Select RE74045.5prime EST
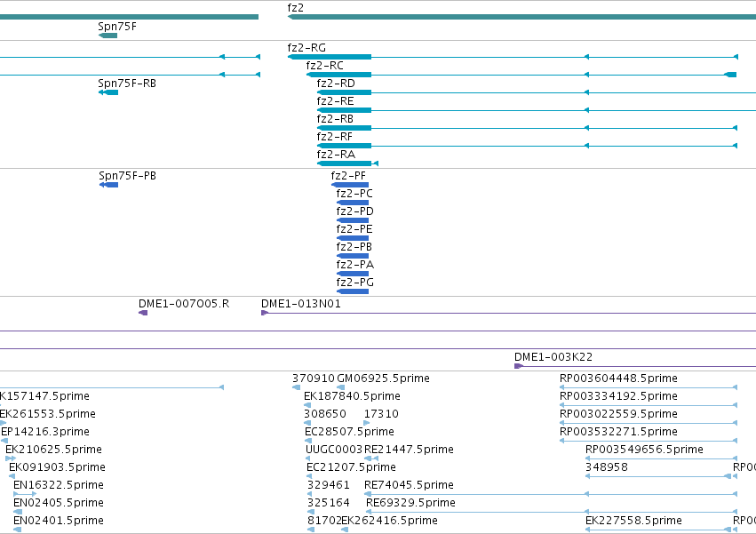 click(551, 494)
